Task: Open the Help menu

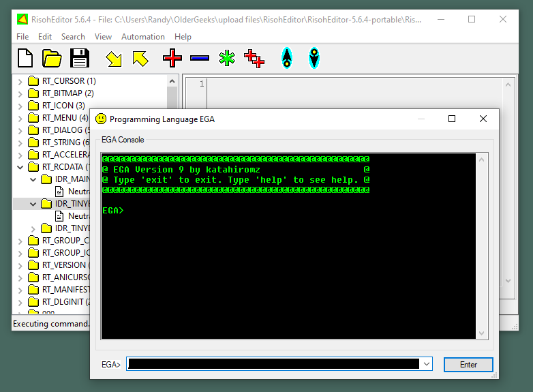Action: pos(183,37)
